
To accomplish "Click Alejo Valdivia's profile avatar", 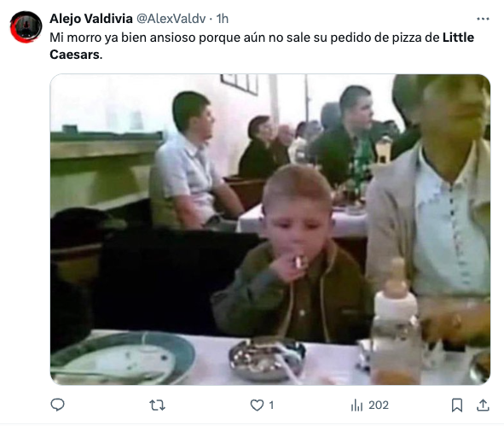I will (26, 27).
